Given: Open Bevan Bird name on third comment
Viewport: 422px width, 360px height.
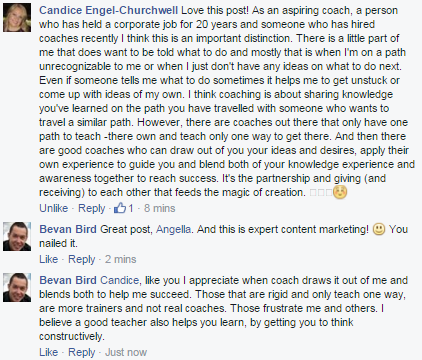Looking at the screenshot, I should tap(68, 280).
